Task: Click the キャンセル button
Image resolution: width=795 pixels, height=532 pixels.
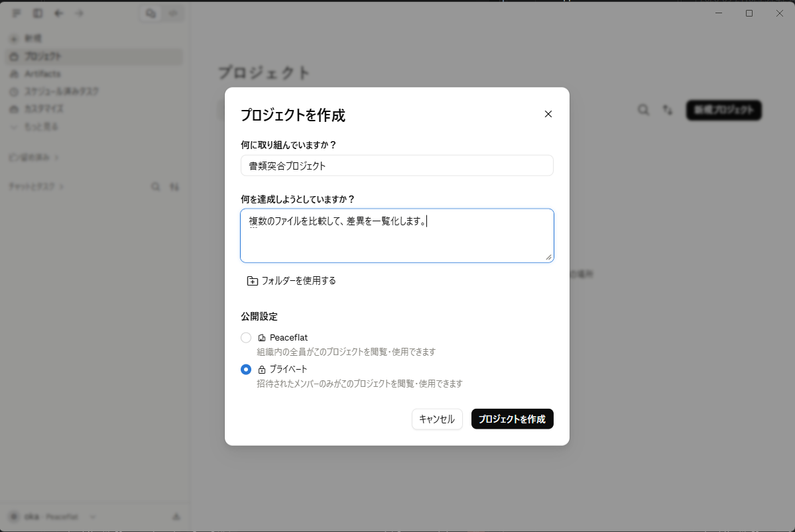Action: pyautogui.click(x=437, y=419)
